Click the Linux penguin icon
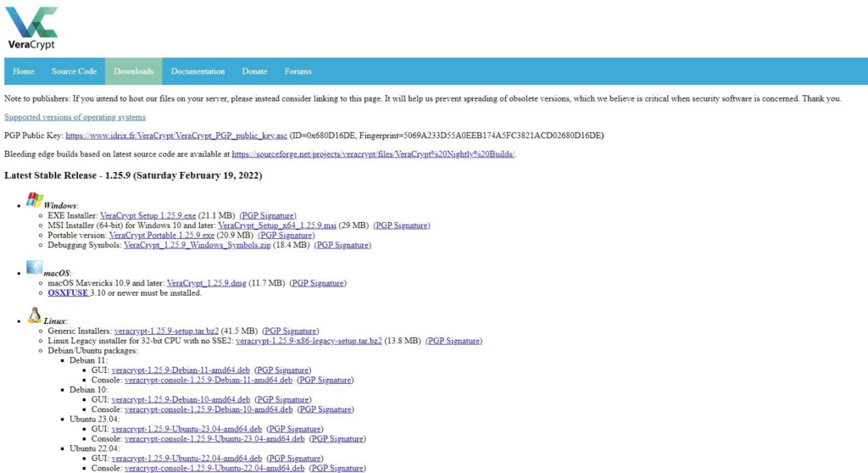The width and height of the screenshot is (868, 473). point(34,315)
